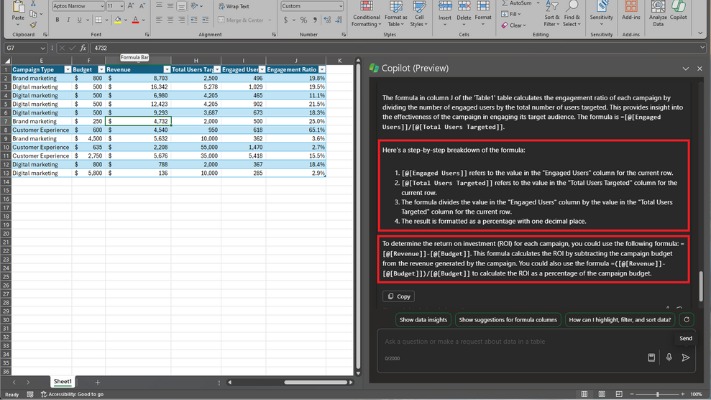Toggle bold formatting

point(57,20)
